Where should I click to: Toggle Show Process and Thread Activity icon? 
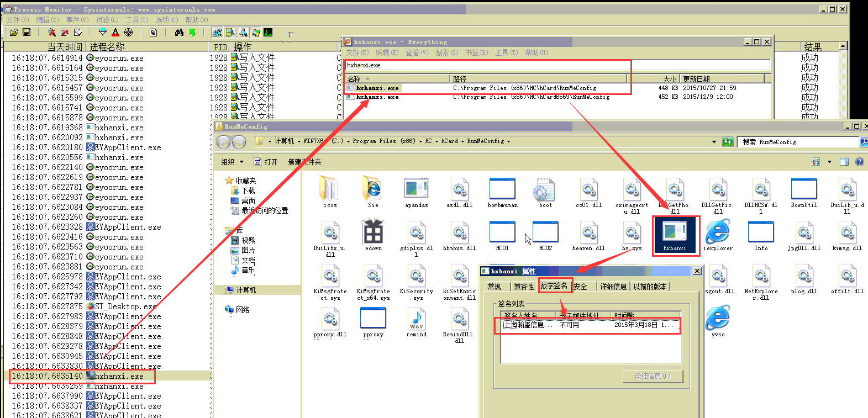[256, 33]
